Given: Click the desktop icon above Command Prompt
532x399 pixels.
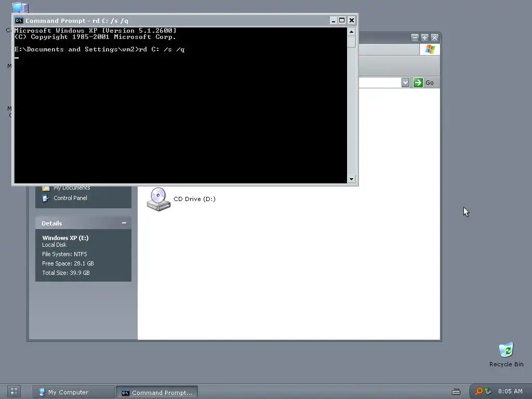Looking at the screenshot, I should pos(20,7).
